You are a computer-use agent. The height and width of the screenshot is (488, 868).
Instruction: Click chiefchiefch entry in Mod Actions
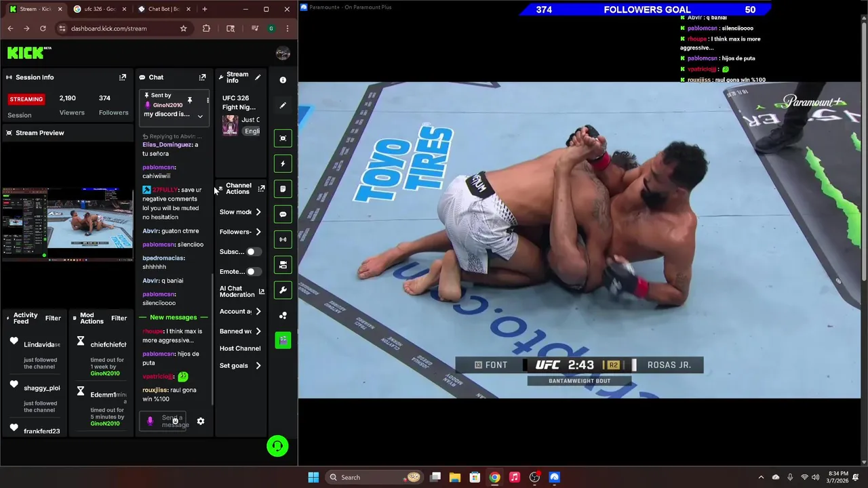pyautogui.click(x=101, y=357)
